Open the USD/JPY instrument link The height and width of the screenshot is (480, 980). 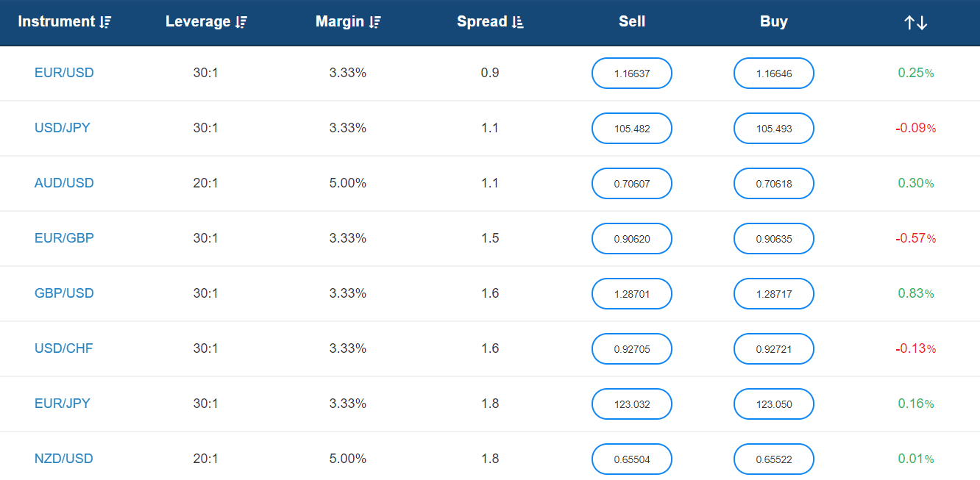coord(63,128)
